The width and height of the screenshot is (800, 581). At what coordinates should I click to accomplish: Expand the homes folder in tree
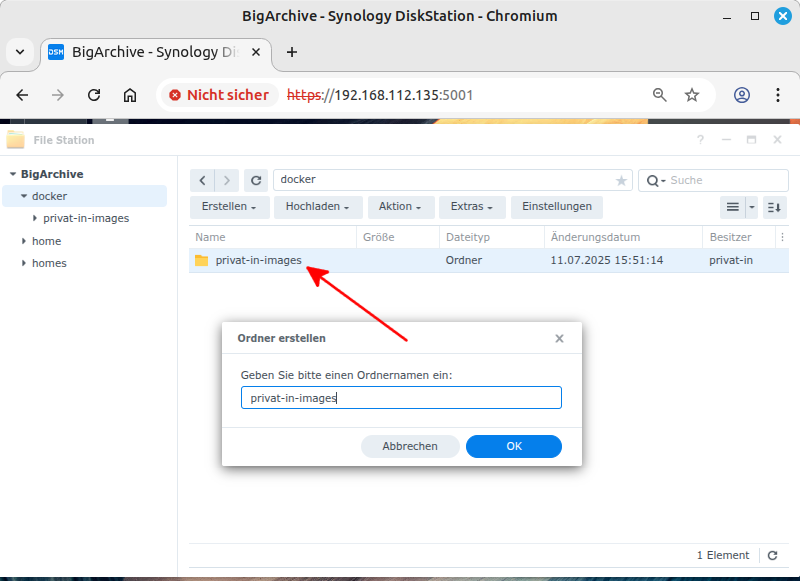coord(24,263)
